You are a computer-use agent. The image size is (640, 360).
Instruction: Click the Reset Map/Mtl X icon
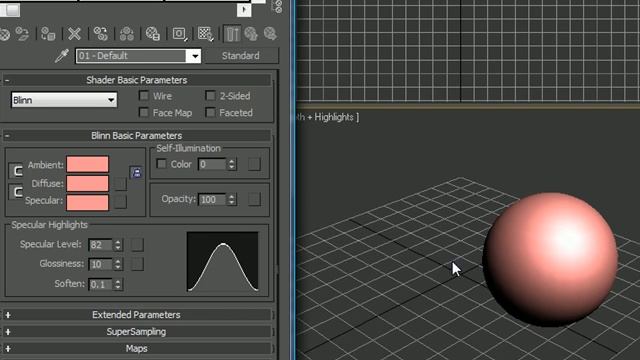[74, 34]
